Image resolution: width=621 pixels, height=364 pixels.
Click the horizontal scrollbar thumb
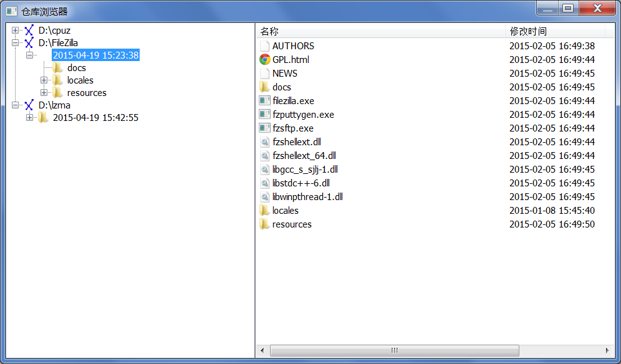click(395, 350)
